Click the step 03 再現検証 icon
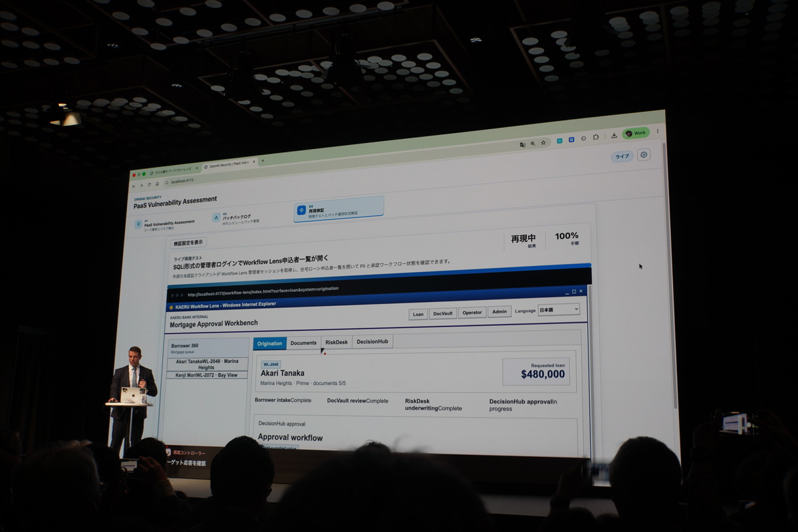 pyautogui.click(x=302, y=210)
